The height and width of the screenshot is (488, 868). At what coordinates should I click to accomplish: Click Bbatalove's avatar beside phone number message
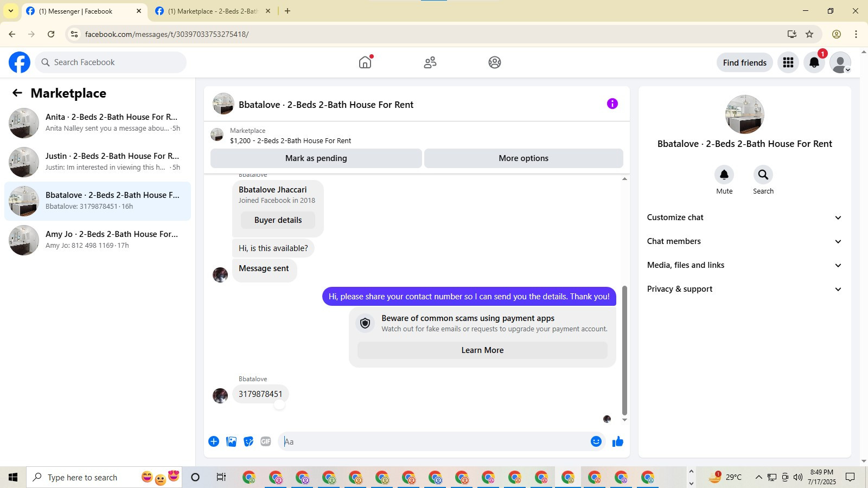click(x=220, y=396)
